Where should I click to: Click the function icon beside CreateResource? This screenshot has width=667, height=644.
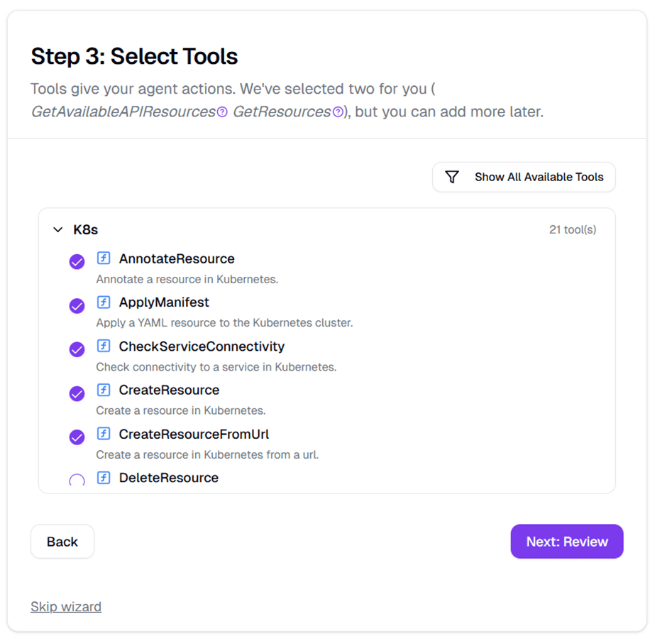coord(104,390)
